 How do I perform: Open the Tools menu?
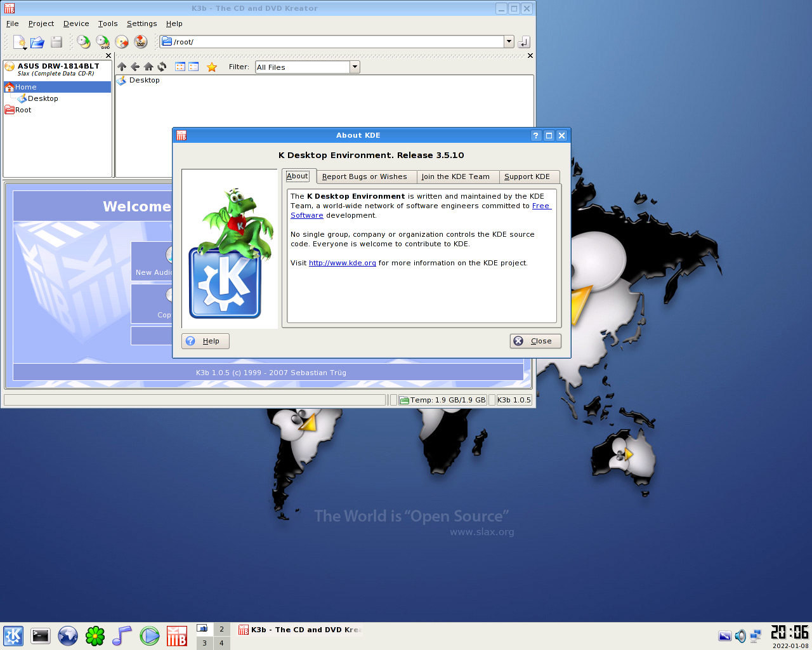108,23
